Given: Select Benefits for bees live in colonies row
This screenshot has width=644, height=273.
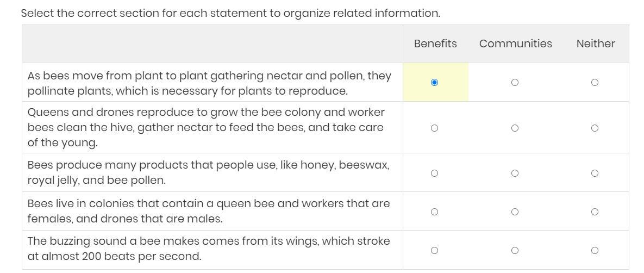Looking at the screenshot, I should 434,212.
